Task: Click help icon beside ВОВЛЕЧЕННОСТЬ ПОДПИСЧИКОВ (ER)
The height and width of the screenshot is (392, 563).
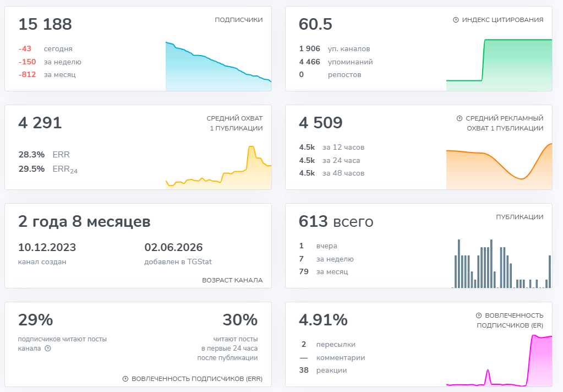Action: click(x=479, y=315)
